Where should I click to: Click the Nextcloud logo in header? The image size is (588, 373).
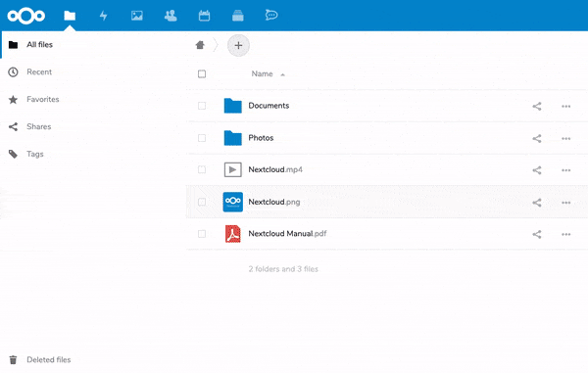click(26, 16)
